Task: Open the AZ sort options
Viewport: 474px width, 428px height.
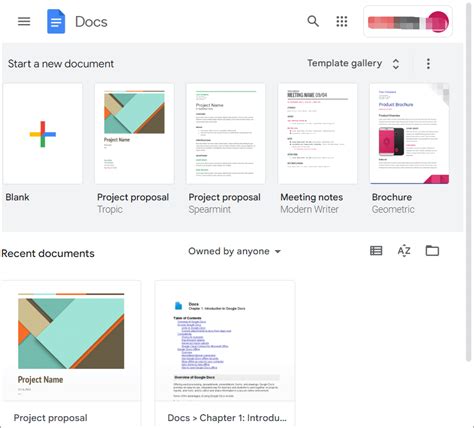Action: click(404, 251)
